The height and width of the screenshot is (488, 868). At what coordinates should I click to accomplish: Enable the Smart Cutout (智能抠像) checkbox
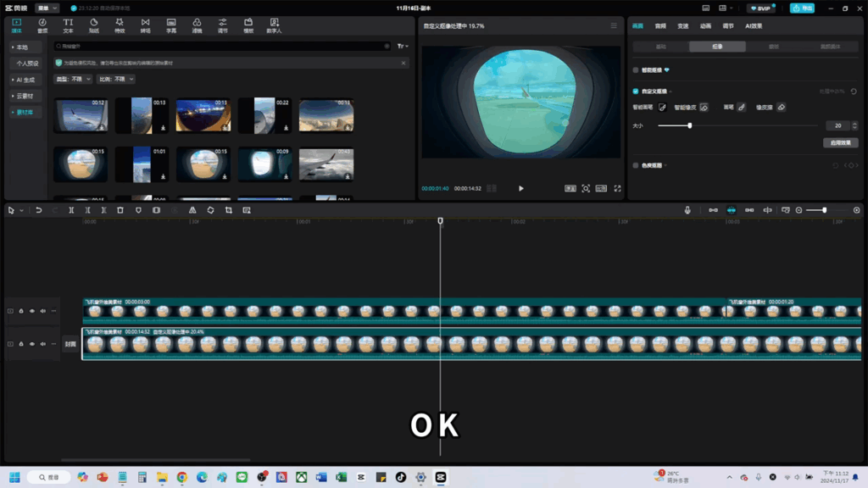point(636,70)
